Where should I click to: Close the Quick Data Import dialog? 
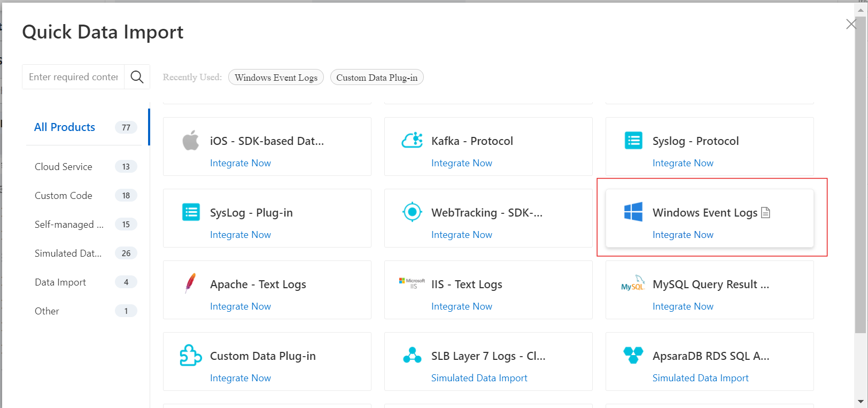[x=851, y=24]
